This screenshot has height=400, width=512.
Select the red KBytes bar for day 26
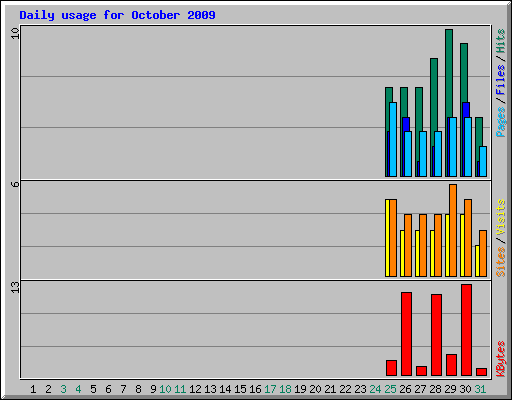coord(406,334)
